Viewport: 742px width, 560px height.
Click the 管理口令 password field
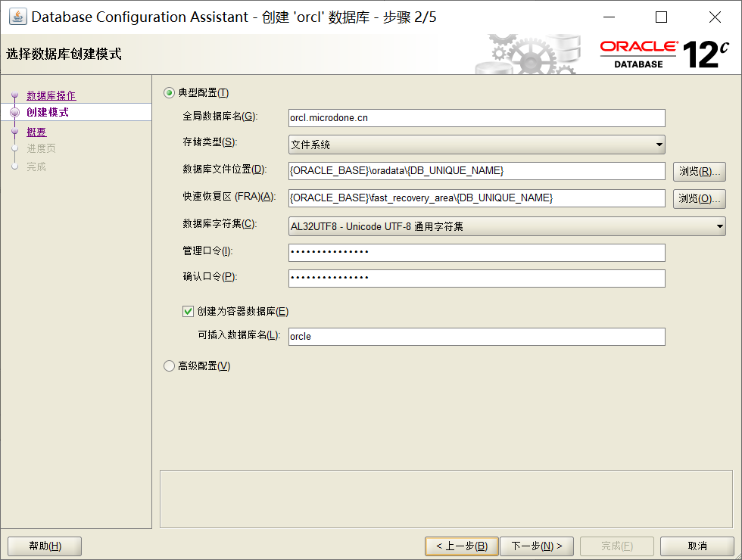tap(476, 253)
